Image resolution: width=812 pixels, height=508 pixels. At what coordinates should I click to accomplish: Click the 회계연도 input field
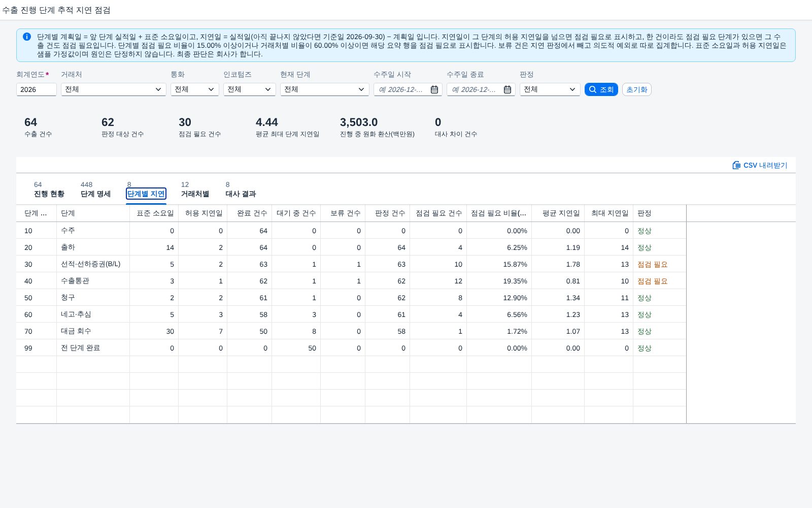click(37, 89)
